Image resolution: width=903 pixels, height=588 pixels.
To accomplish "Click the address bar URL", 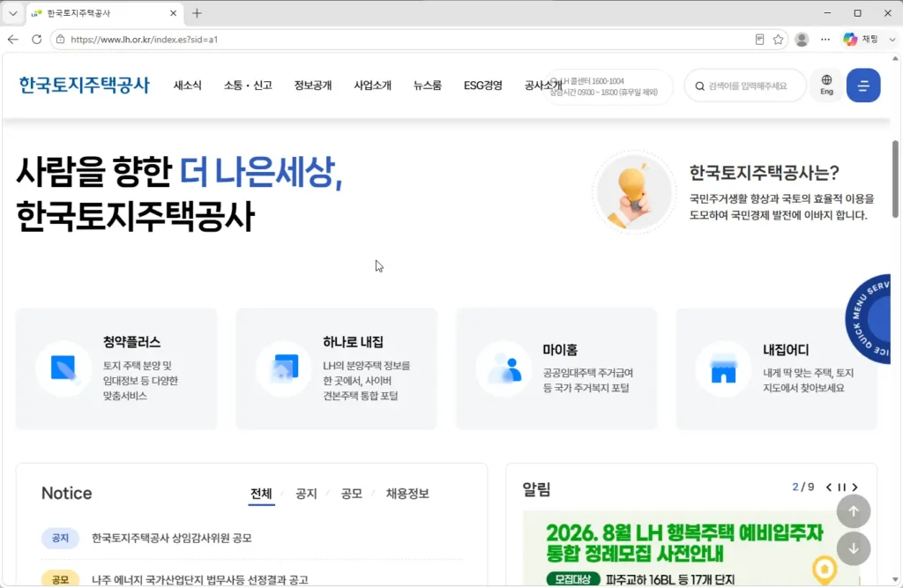I will 144,39.
